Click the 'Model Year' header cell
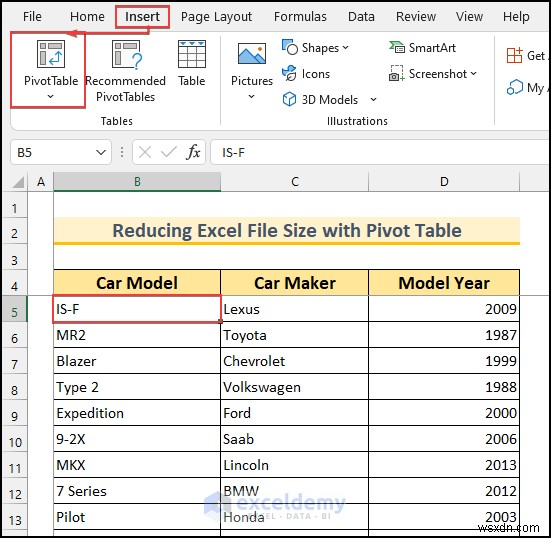551x538 pixels. pos(444,283)
